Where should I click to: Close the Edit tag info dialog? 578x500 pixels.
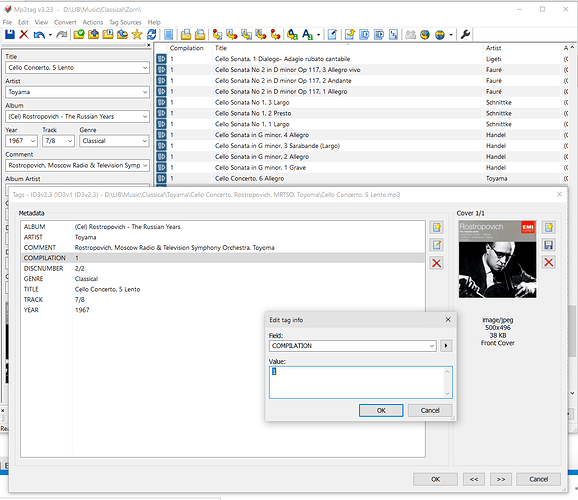[448, 320]
